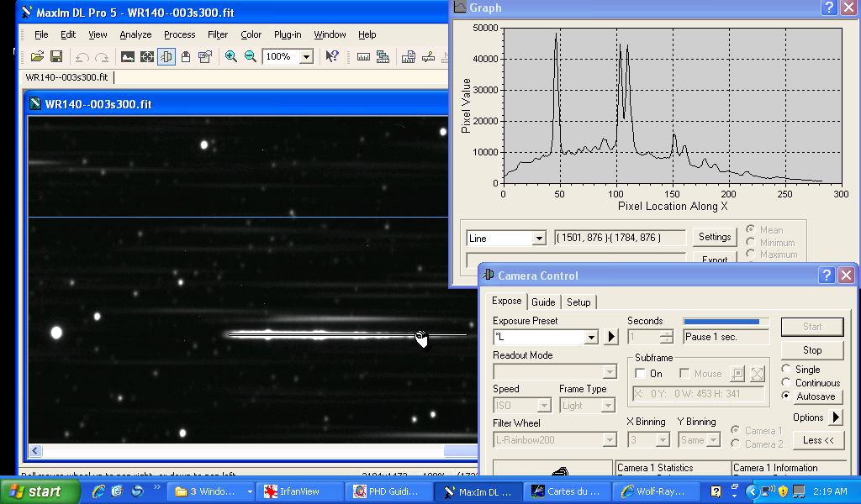Click the Save floppy disk icon
Image resolution: width=861 pixels, height=504 pixels.
point(56,56)
